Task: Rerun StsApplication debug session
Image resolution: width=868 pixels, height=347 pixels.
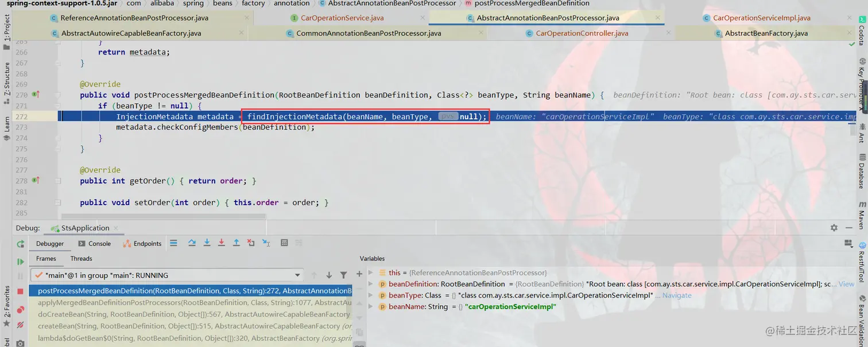Action: click(x=21, y=244)
